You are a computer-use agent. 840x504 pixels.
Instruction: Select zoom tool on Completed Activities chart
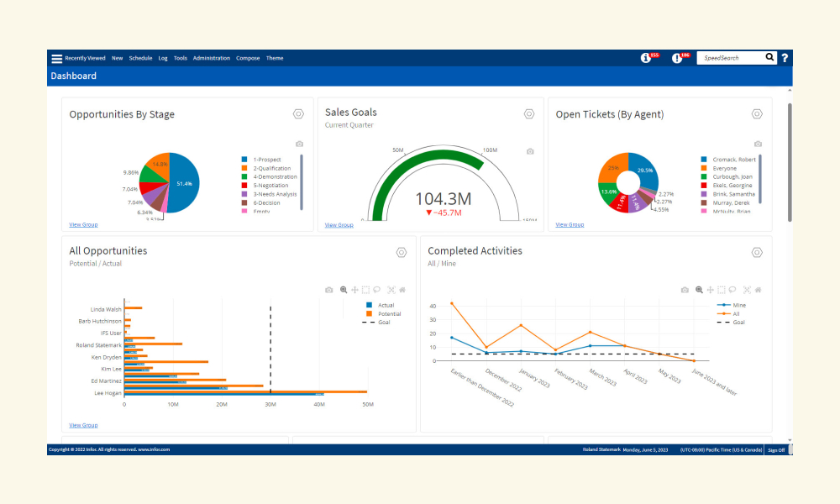click(x=699, y=290)
